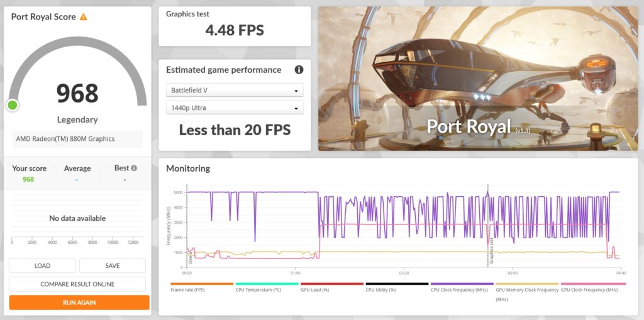Viewport: 644px width, 320px height.
Task: Click the orange warning icon beside Port Royal Score
Action: [x=84, y=17]
